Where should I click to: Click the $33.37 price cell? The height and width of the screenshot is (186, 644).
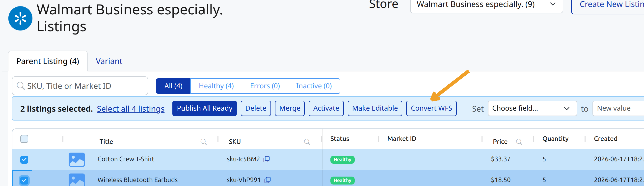click(501, 159)
